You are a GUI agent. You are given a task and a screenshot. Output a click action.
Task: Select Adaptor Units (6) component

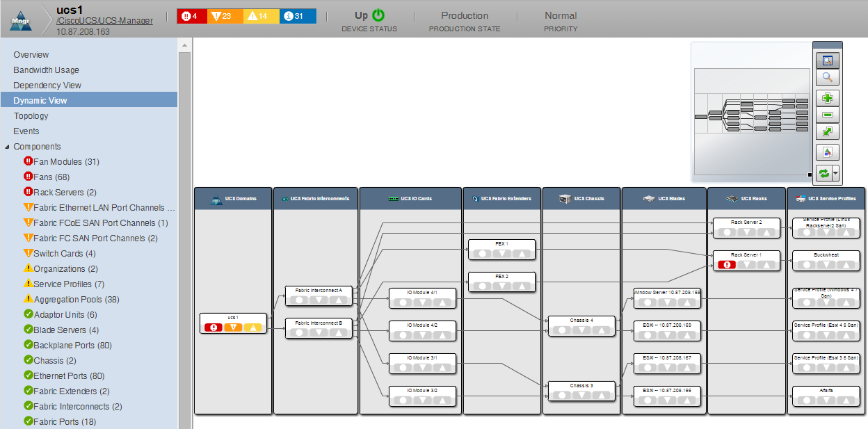pyautogui.click(x=67, y=315)
